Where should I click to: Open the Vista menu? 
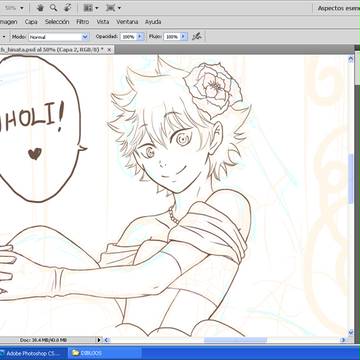click(103, 22)
